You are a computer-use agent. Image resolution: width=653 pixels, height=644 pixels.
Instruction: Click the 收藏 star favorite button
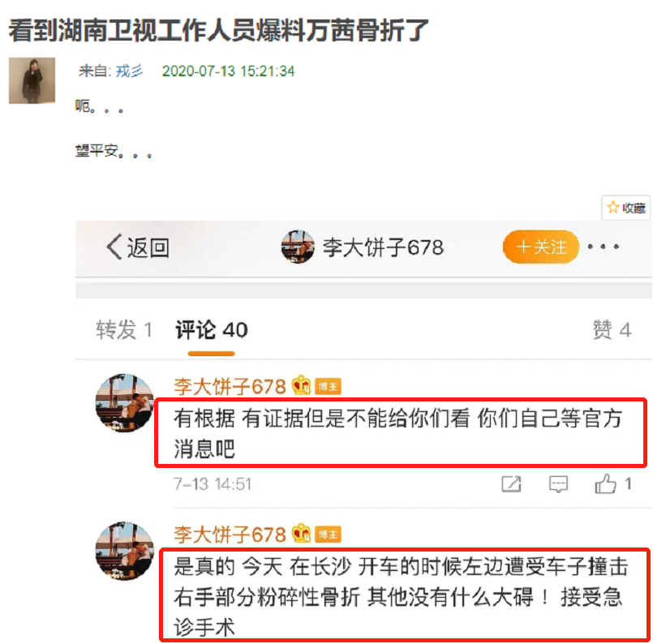click(626, 208)
